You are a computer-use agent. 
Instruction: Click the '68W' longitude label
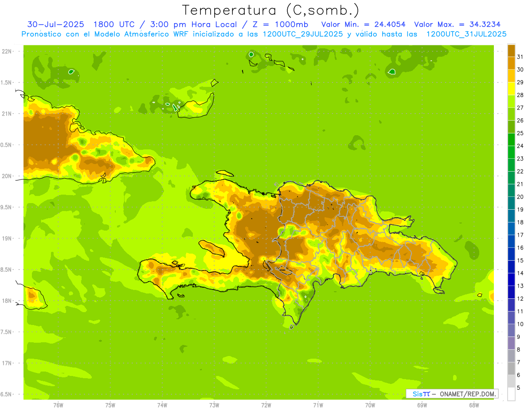pyautogui.click(x=474, y=405)
